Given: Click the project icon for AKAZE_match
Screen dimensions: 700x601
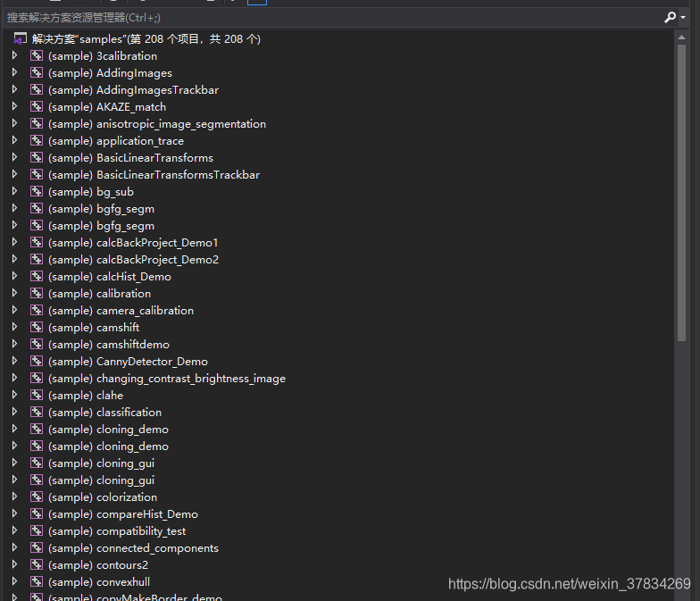Looking at the screenshot, I should [37, 107].
